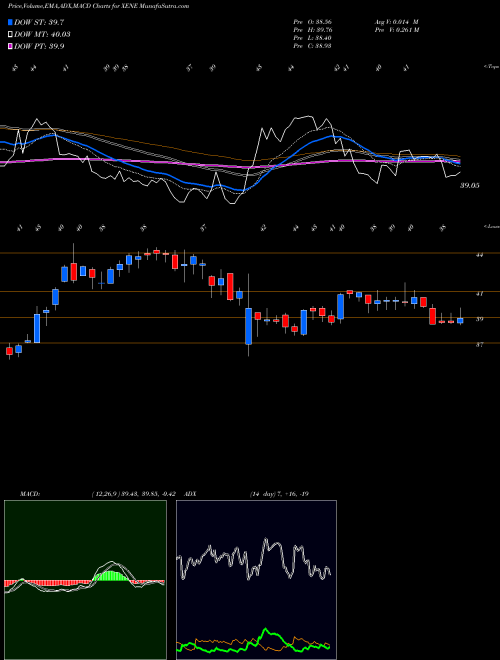The width and height of the screenshot is (500, 660).
Task: Click the '<Tops' marker label
Action: pyautogui.click(x=491, y=67)
